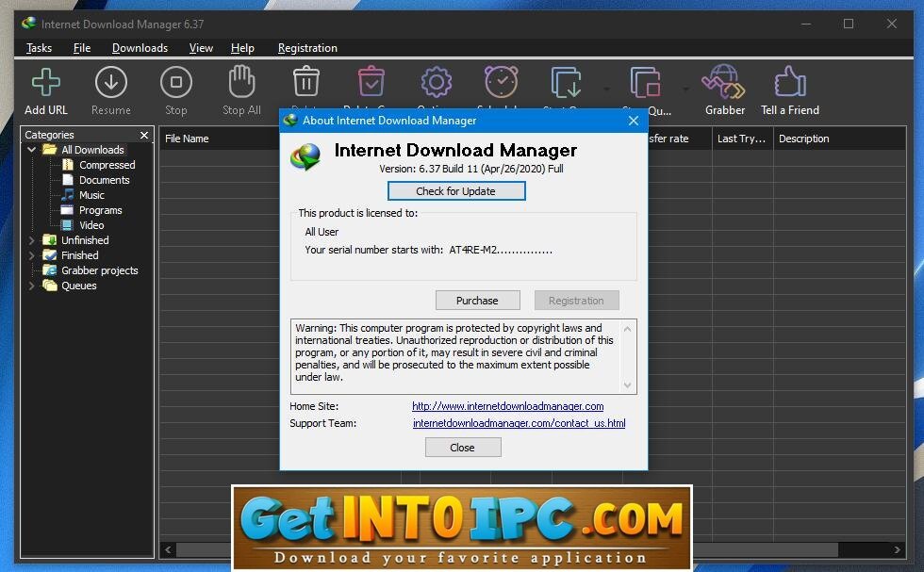The image size is (924, 572).
Task: Select the Programs category icon
Action: [x=67, y=210]
